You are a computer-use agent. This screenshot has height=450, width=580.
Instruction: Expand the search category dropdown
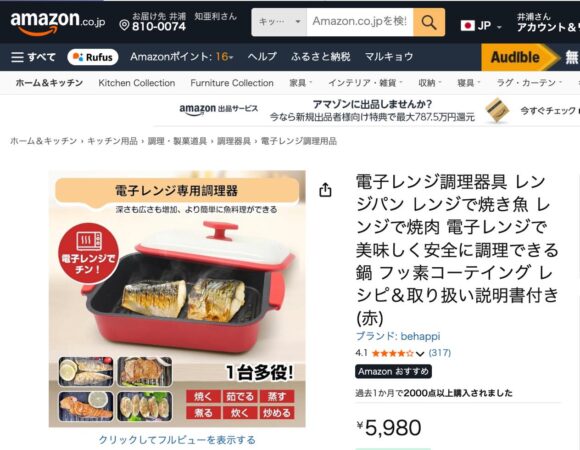279,22
